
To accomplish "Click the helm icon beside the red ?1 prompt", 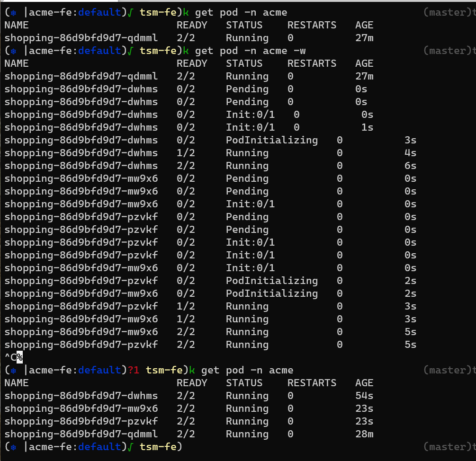I will coord(14,370).
